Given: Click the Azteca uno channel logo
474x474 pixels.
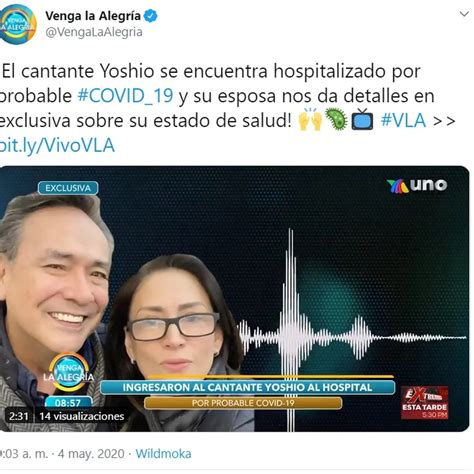Looking at the screenshot, I should [x=417, y=185].
